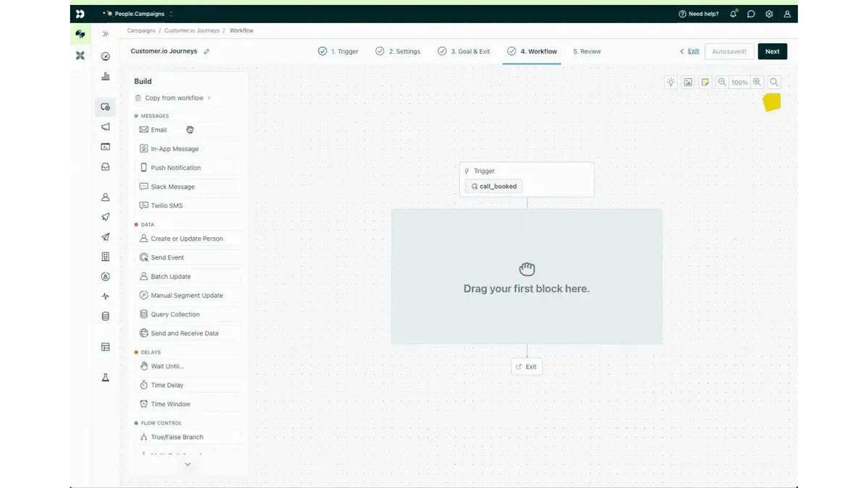868x488 pixels.
Task: Open the terminal-style sidebar icon
Action: tap(106, 147)
